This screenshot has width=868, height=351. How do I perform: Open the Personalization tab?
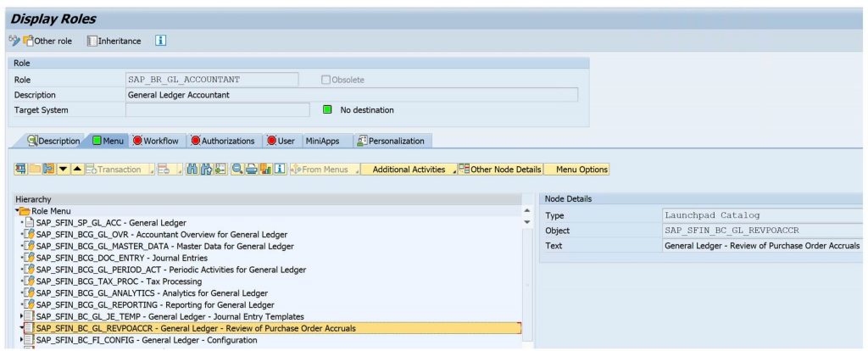coord(392,142)
